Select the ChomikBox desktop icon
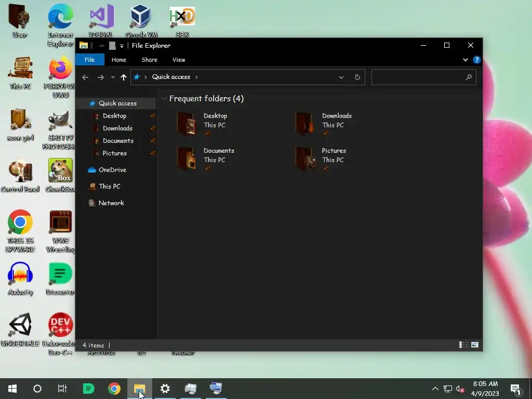Image resolution: width=532 pixels, height=399 pixels. pos(60,176)
